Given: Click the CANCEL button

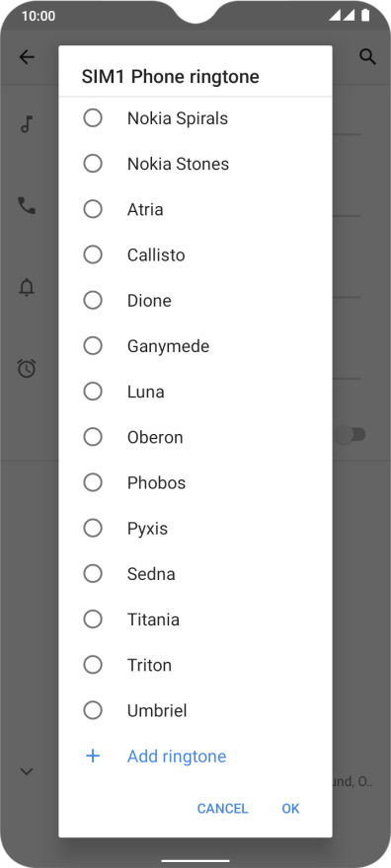Looking at the screenshot, I should click(x=222, y=809).
